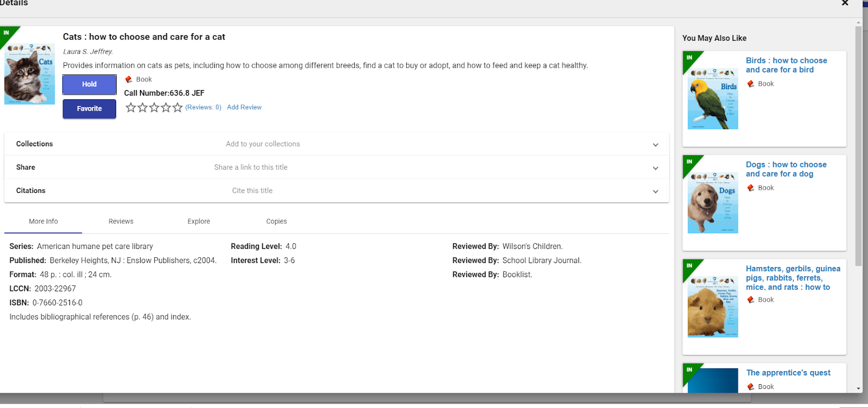Click the Book icon under Birds title

[751, 84]
